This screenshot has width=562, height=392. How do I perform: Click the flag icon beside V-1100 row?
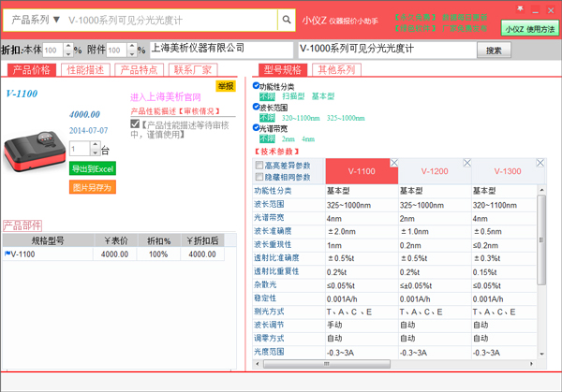[x=7, y=254]
